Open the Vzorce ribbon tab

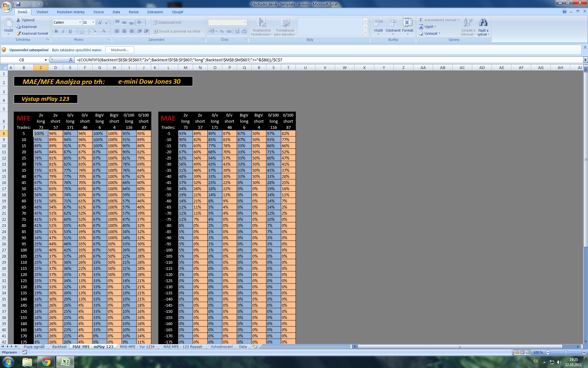pos(98,12)
